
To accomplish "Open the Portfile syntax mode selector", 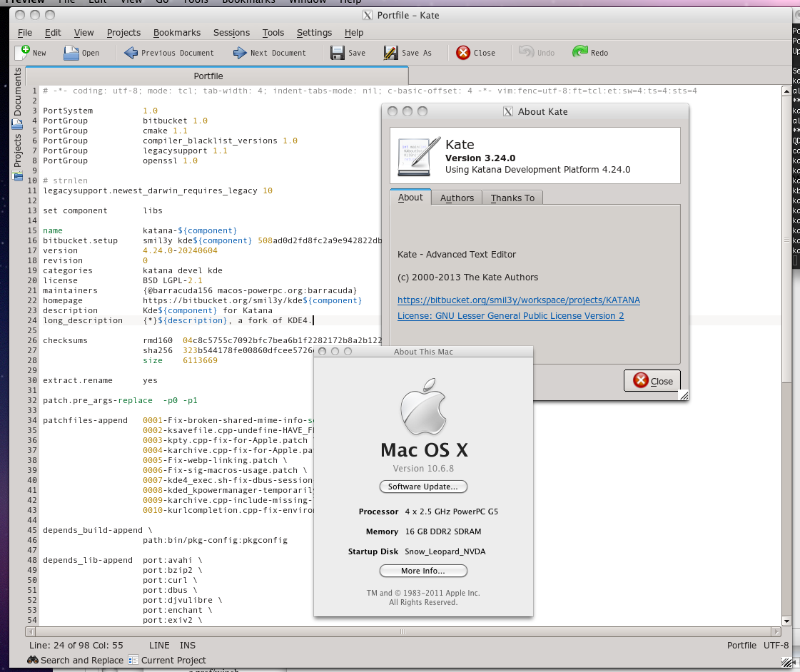I will tap(741, 645).
